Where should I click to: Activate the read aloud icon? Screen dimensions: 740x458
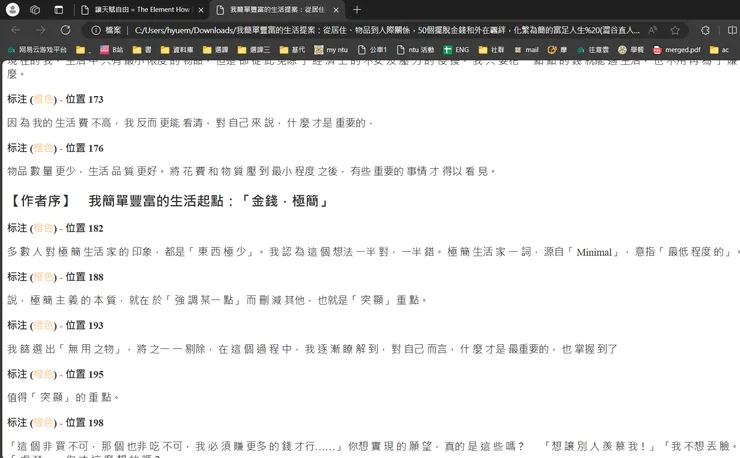tap(653, 30)
